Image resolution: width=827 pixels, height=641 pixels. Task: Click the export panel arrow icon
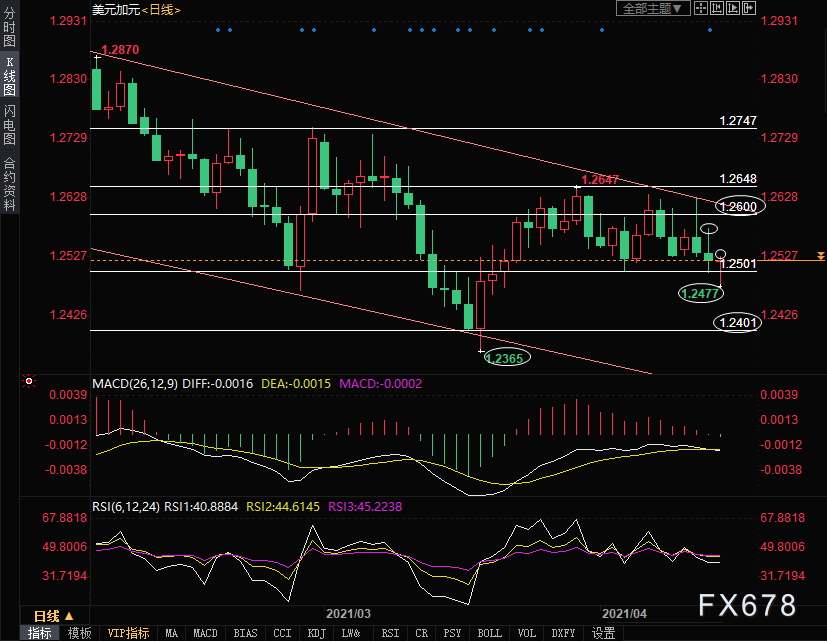click(749, 8)
